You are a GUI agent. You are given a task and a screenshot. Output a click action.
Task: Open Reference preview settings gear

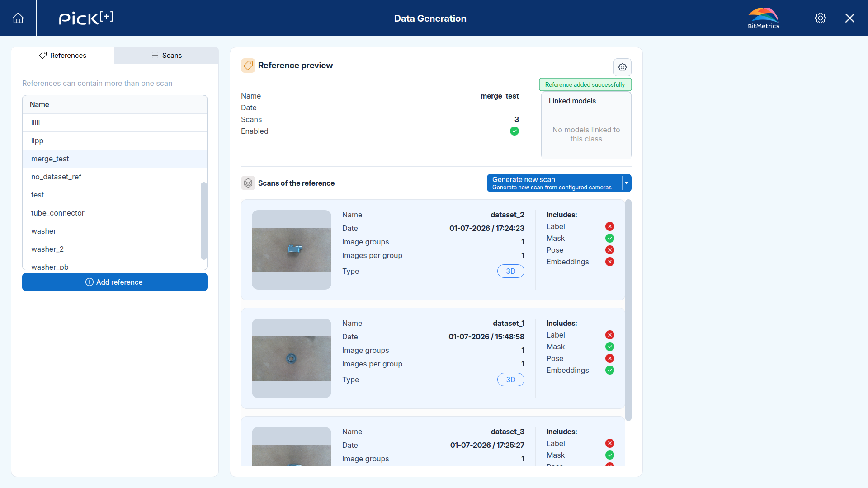(x=623, y=67)
